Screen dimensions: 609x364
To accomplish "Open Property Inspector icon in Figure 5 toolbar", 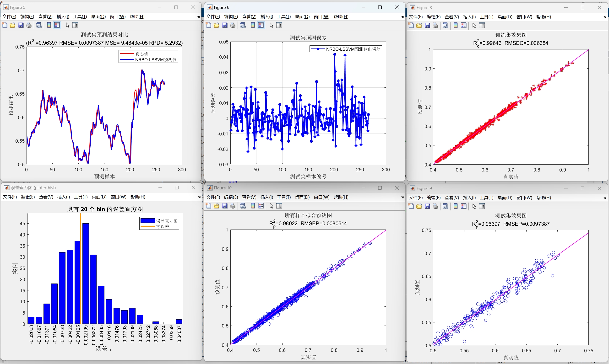I will pos(75,25).
